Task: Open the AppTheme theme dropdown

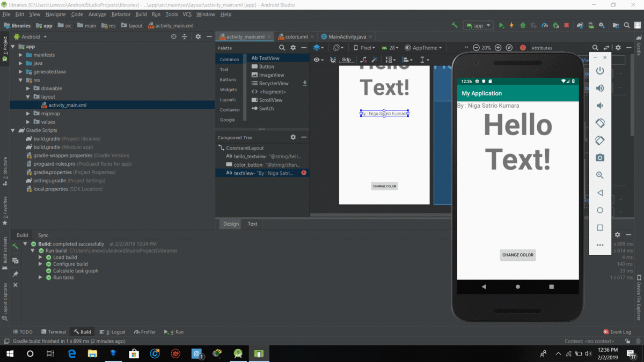Action: click(x=423, y=48)
